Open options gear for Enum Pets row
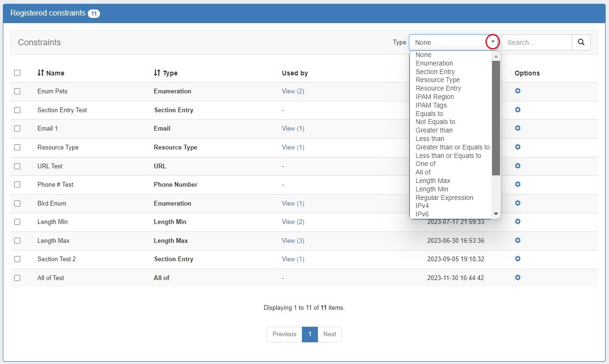 (x=517, y=91)
